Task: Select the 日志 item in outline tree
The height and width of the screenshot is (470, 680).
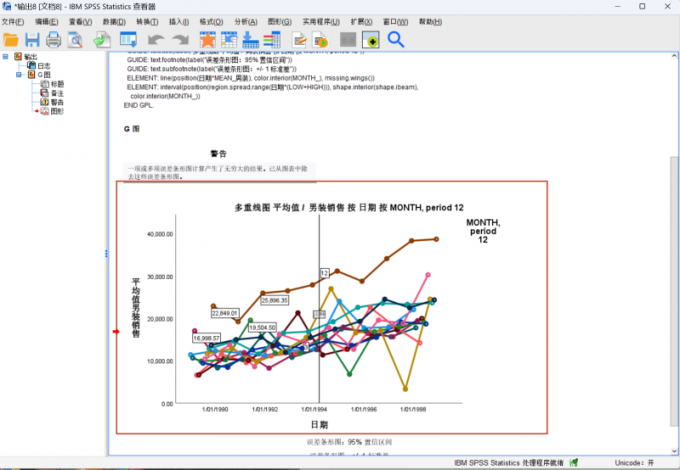Action: coord(44,66)
